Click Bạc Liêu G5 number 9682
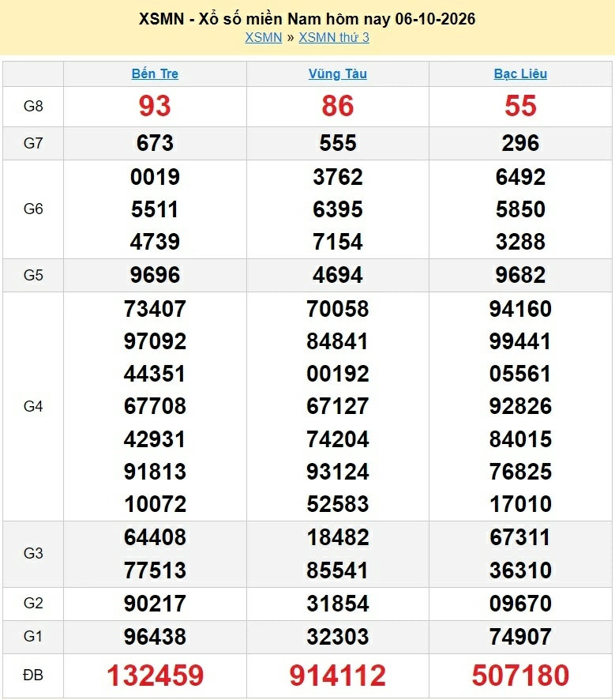Image resolution: width=615 pixels, height=700 pixels. [520, 275]
